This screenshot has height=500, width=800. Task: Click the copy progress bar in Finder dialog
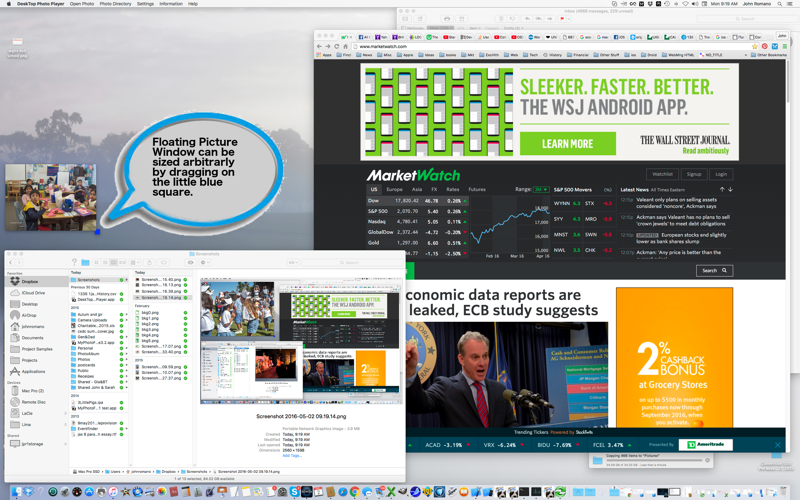pos(654,460)
